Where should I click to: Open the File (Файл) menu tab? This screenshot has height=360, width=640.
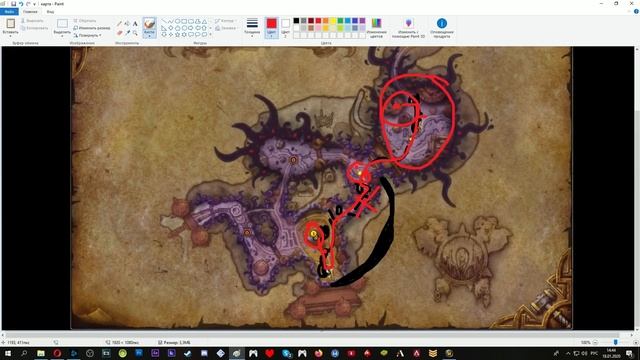[x=9, y=12]
